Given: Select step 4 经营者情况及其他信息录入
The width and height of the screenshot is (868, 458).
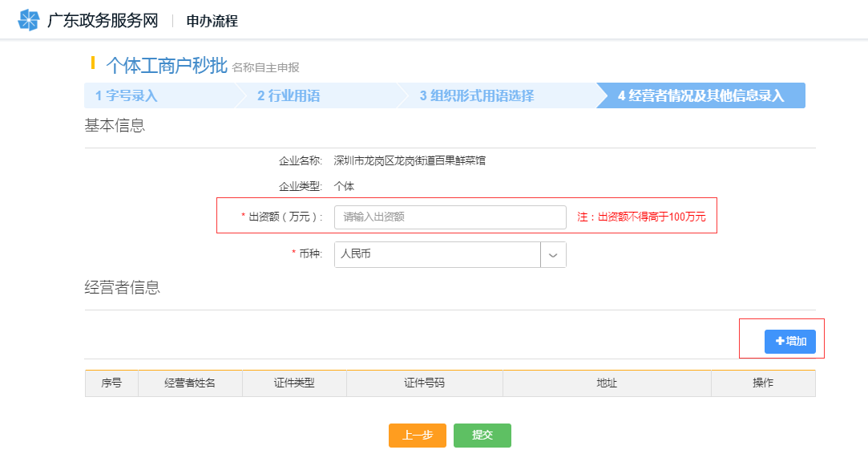Looking at the screenshot, I should [x=700, y=95].
